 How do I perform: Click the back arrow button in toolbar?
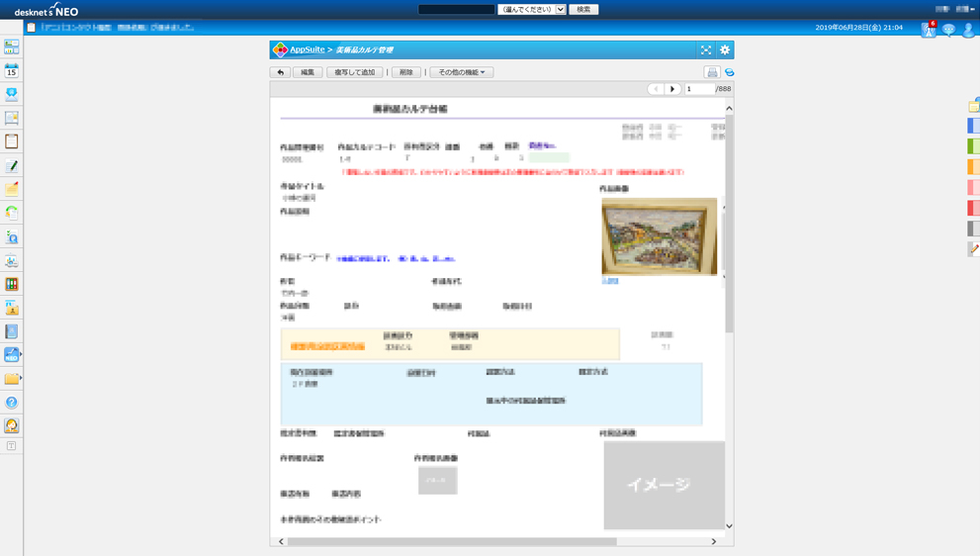(280, 72)
